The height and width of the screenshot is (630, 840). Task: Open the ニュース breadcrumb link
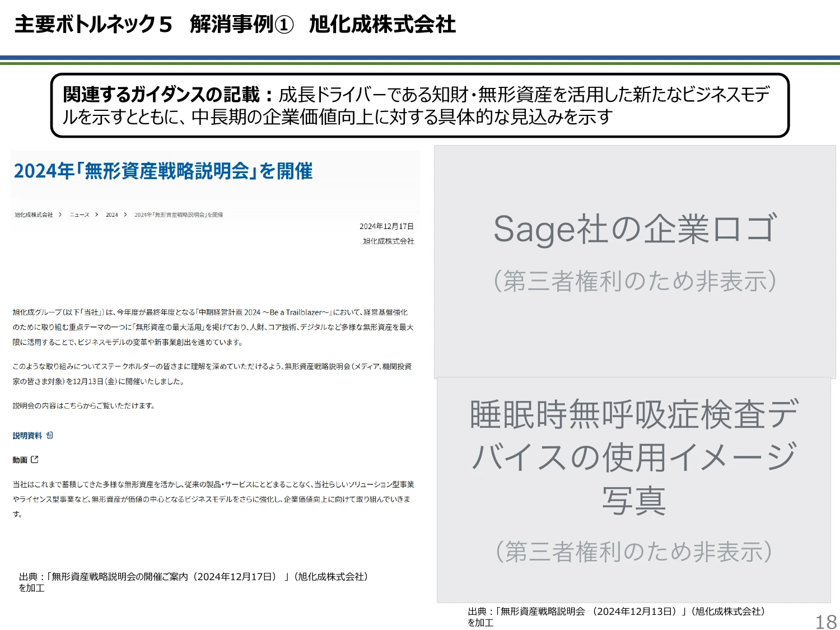pos(80,215)
